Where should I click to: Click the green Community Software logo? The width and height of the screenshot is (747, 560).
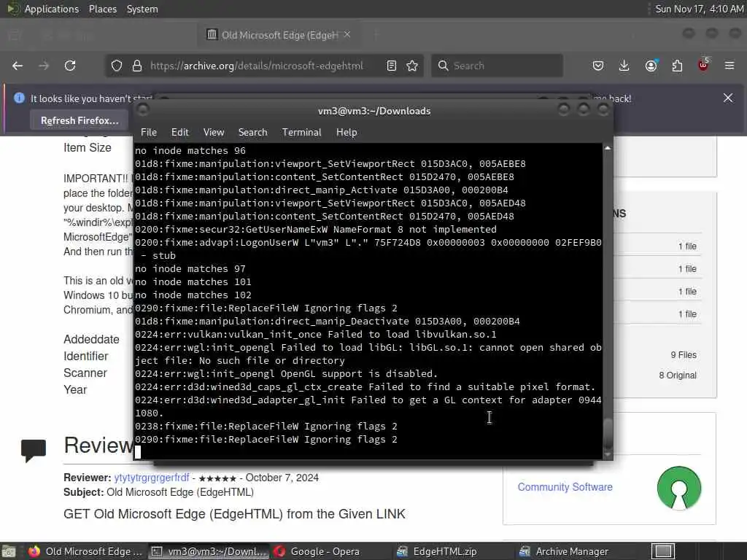pos(679,488)
